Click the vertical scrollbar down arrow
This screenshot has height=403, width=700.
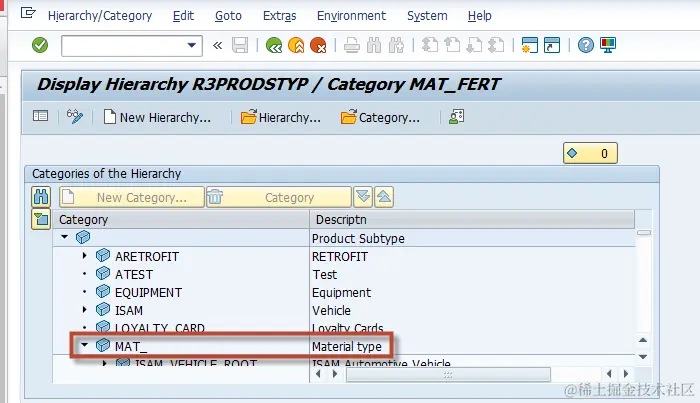pyautogui.click(x=643, y=357)
